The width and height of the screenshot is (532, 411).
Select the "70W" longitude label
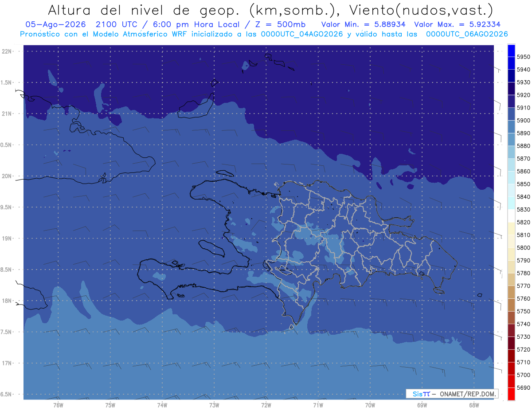(x=370, y=406)
